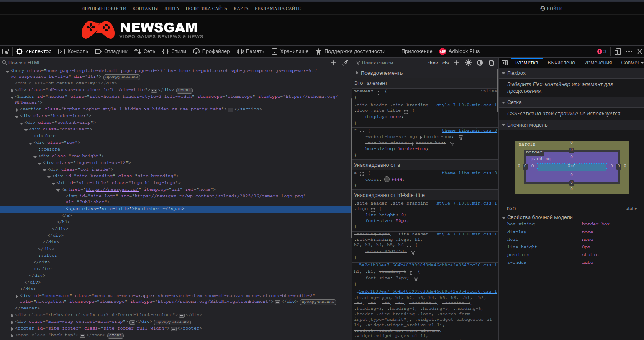This screenshot has height=340, width=644.
Task: Open the Вычислено sidebar tab
Action: point(561,63)
